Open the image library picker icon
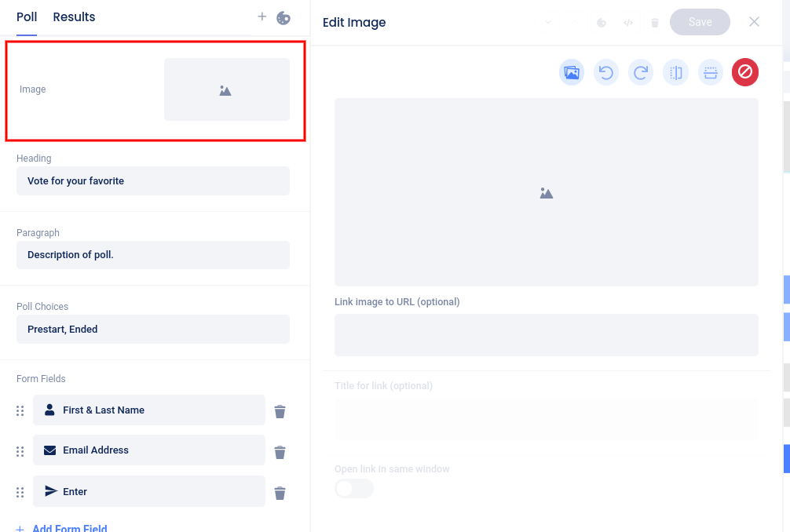Screen dimensions: 790x532 [572, 73]
